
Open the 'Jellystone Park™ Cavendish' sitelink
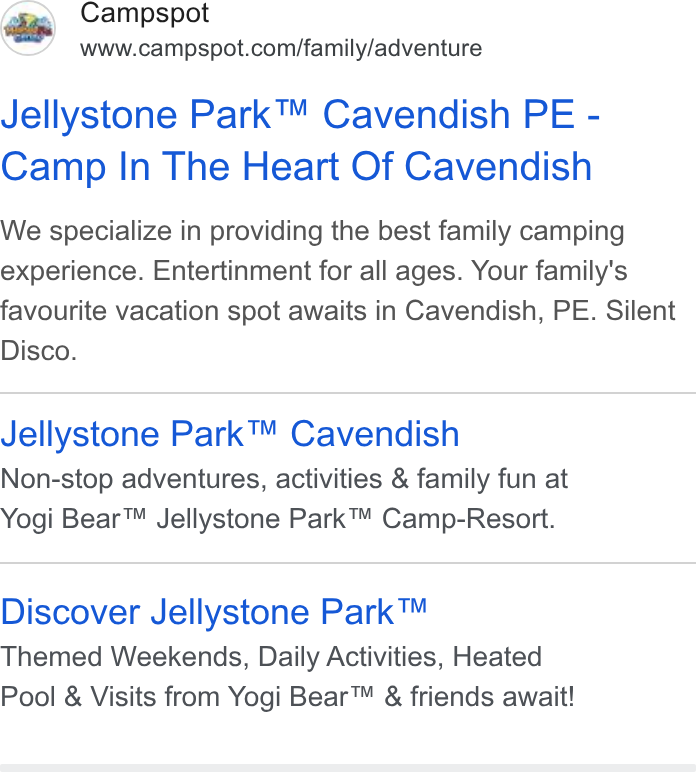(x=229, y=434)
